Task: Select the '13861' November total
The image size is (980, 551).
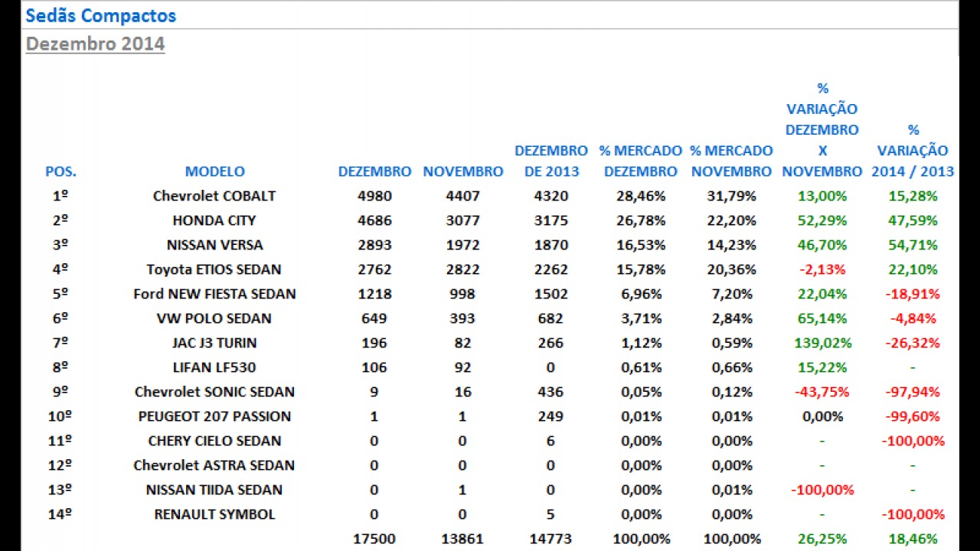Action: (462, 539)
